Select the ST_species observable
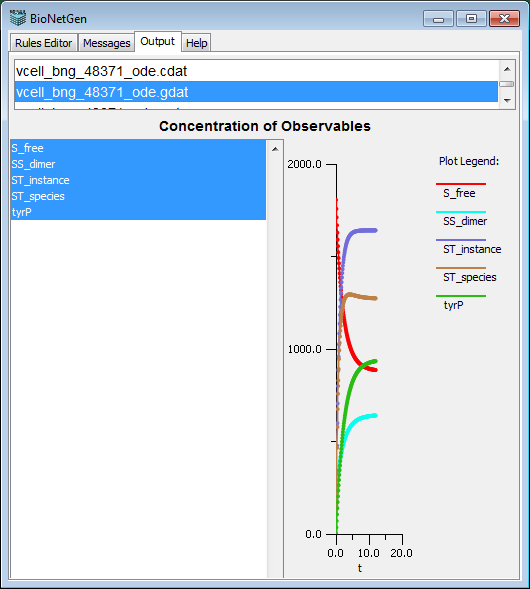Screen dimensions: 530x589 [x=139, y=196]
